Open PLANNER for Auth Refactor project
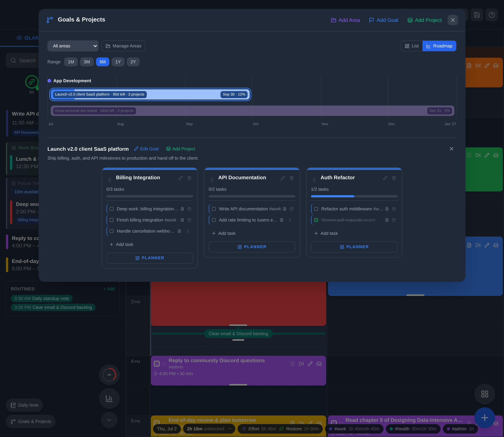Viewport: 504px width, 437px height. coord(354,247)
